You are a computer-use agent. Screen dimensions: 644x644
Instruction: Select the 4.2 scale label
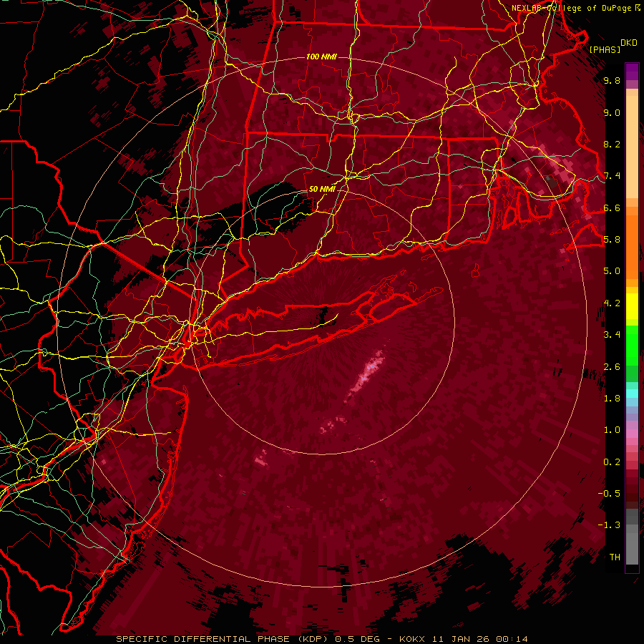tap(612, 303)
